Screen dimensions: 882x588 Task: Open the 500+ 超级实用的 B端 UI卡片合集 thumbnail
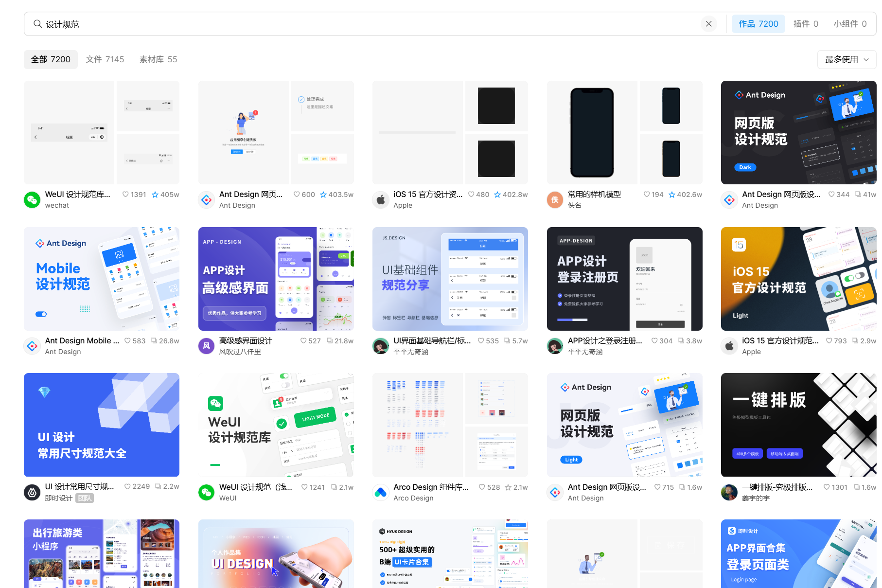tap(450, 553)
